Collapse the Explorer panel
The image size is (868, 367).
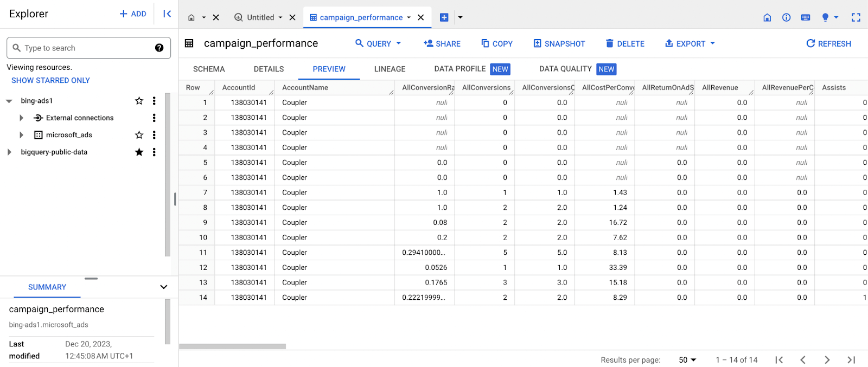pyautogui.click(x=167, y=14)
